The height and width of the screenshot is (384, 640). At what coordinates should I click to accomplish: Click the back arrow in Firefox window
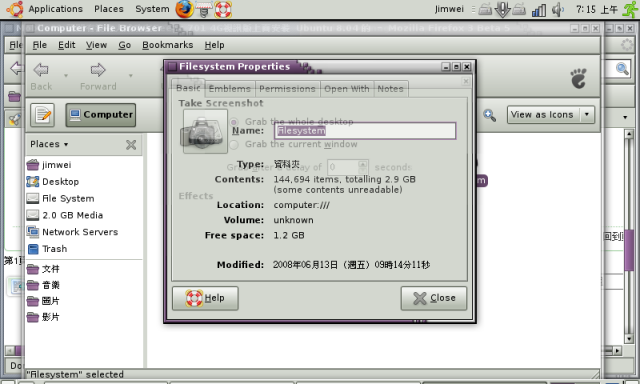(16, 68)
